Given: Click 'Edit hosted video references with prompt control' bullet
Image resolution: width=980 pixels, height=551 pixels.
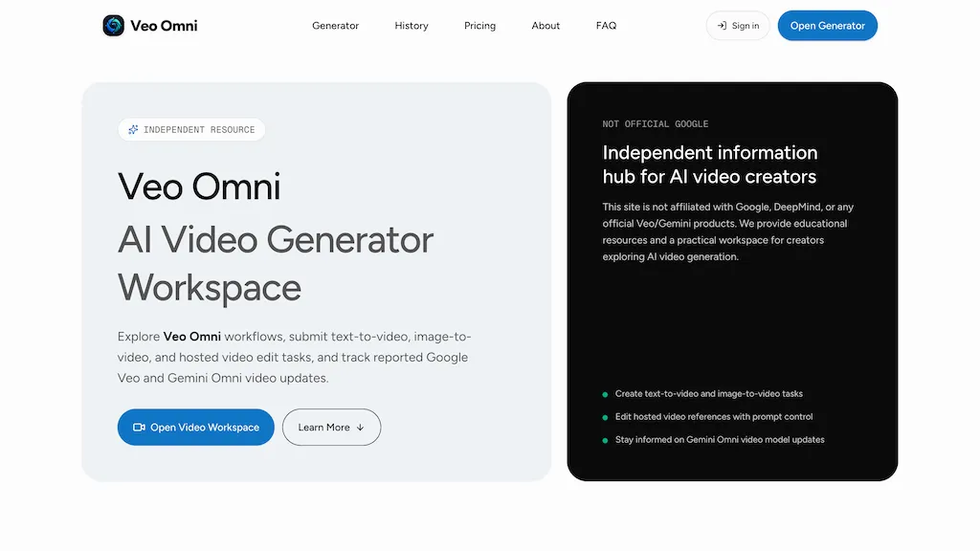Looking at the screenshot, I should click(x=714, y=417).
